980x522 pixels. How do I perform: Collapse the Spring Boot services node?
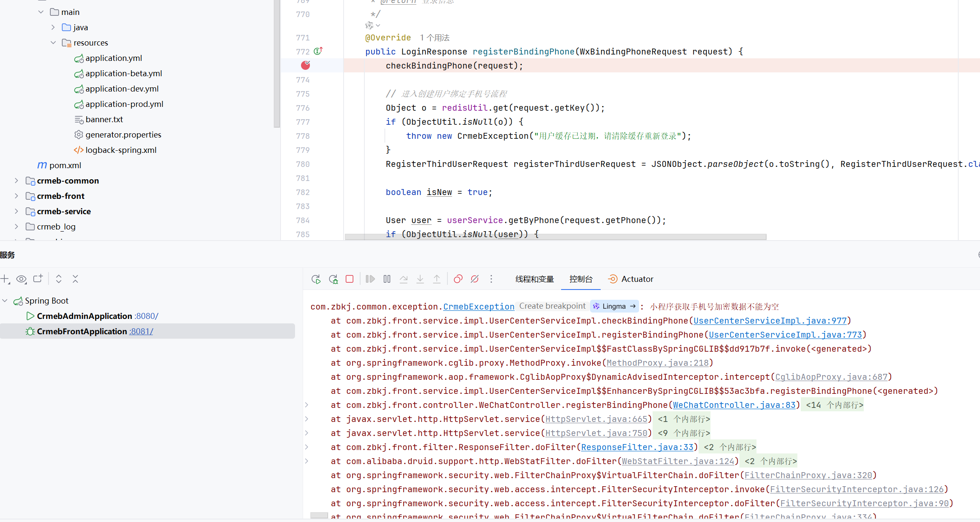5,301
